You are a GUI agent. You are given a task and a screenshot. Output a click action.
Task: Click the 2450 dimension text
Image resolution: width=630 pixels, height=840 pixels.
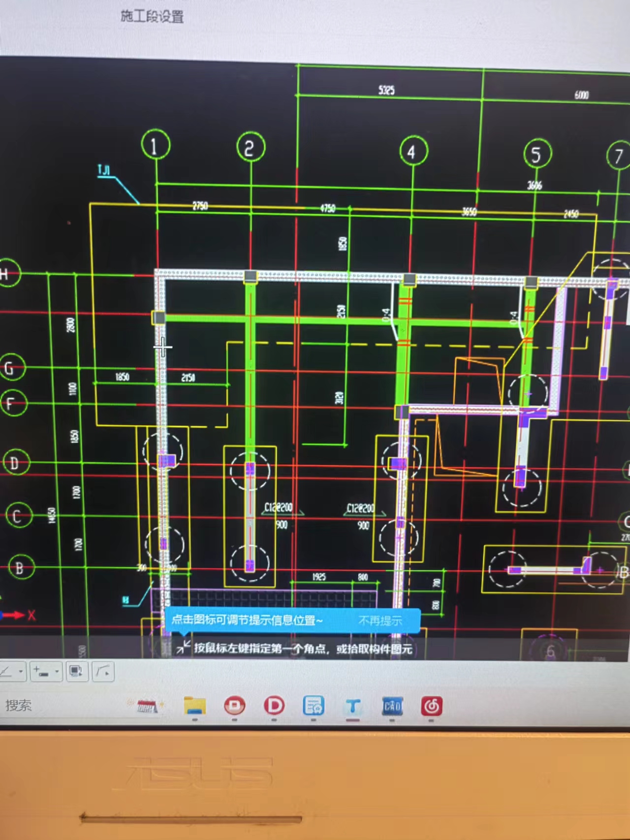(571, 214)
